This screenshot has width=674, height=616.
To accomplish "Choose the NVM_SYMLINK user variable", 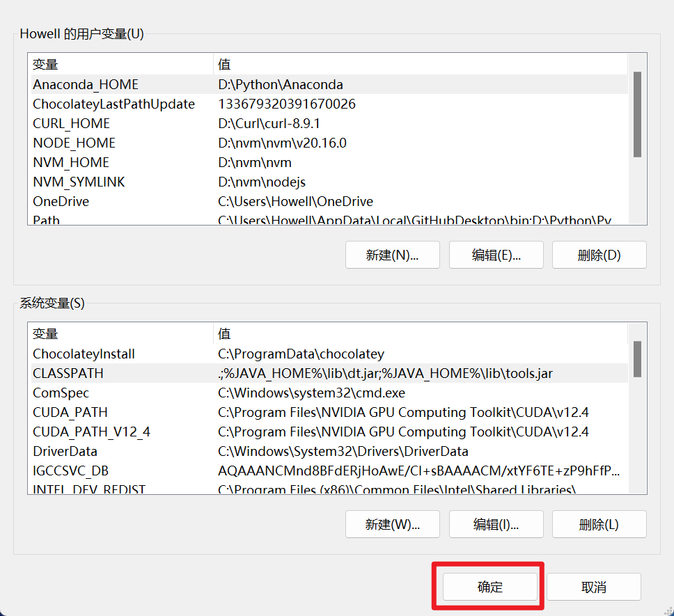I will click(x=79, y=182).
